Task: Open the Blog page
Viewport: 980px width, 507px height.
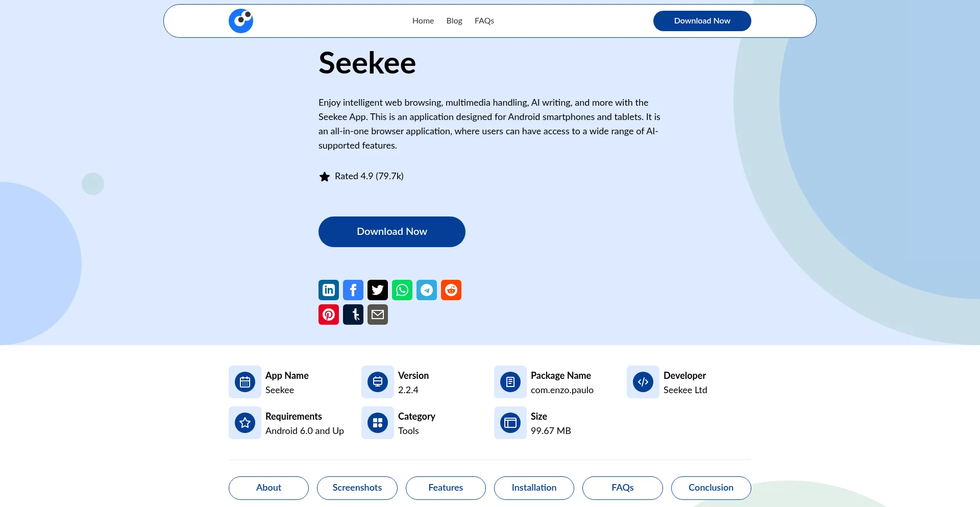Action: tap(454, 21)
